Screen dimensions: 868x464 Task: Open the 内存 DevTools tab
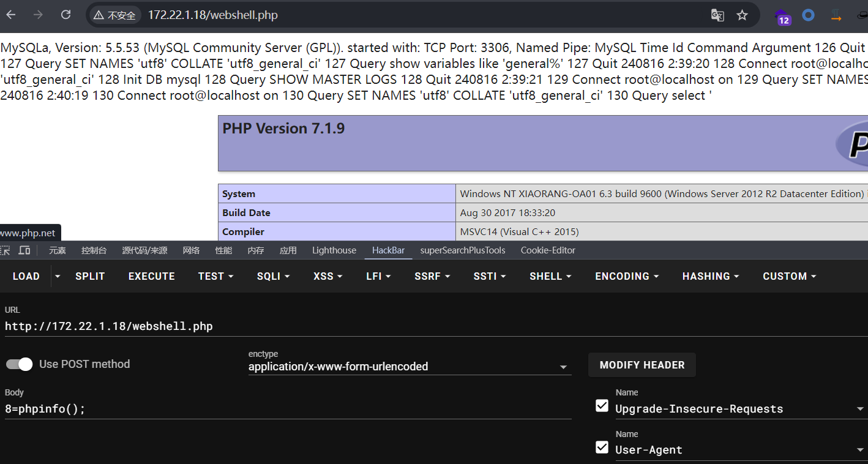pos(256,250)
